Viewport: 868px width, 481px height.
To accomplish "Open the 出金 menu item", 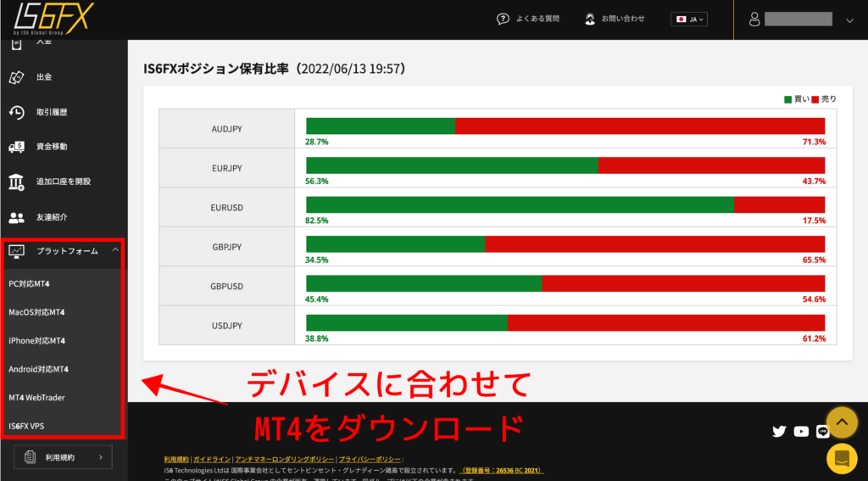I will (44, 77).
